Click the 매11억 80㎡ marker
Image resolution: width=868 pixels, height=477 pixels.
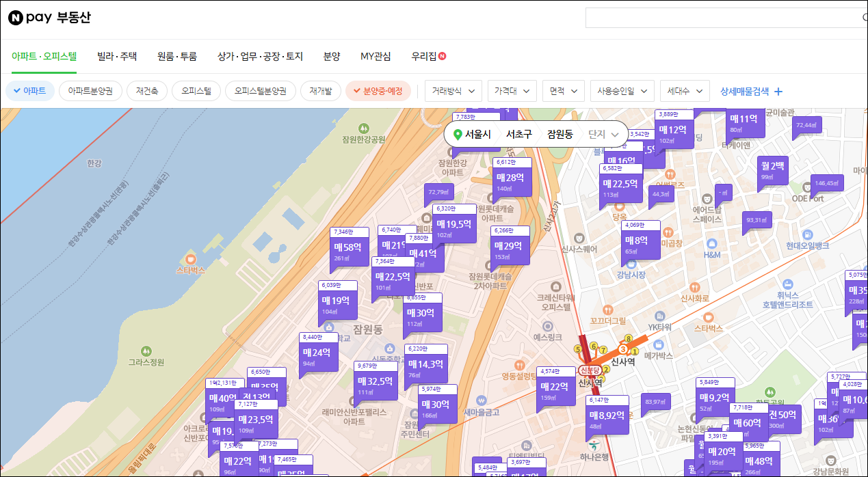[746, 122]
